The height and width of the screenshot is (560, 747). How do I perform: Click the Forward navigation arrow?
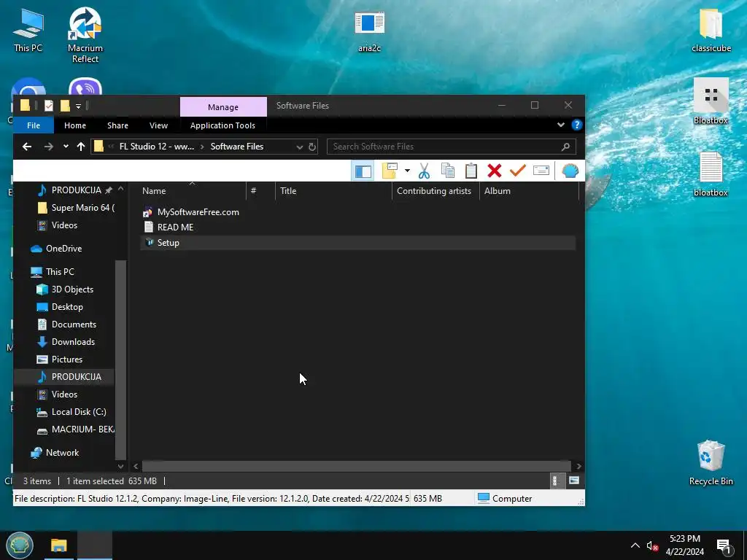click(x=49, y=147)
